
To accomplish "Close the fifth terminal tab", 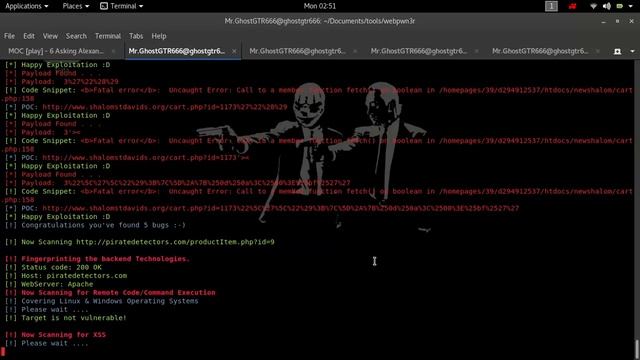I will tap(597, 51).
